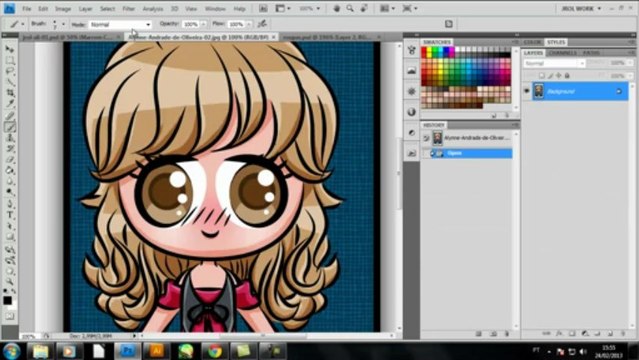
Task: Toggle lock all padlock icon
Action: point(567,75)
